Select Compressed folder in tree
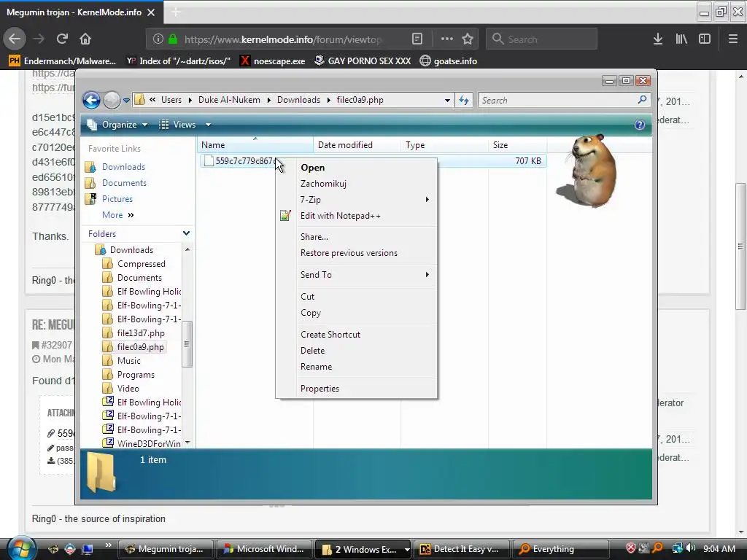The width and height of the screenshot is (747, 560). (x=141, y=264)
